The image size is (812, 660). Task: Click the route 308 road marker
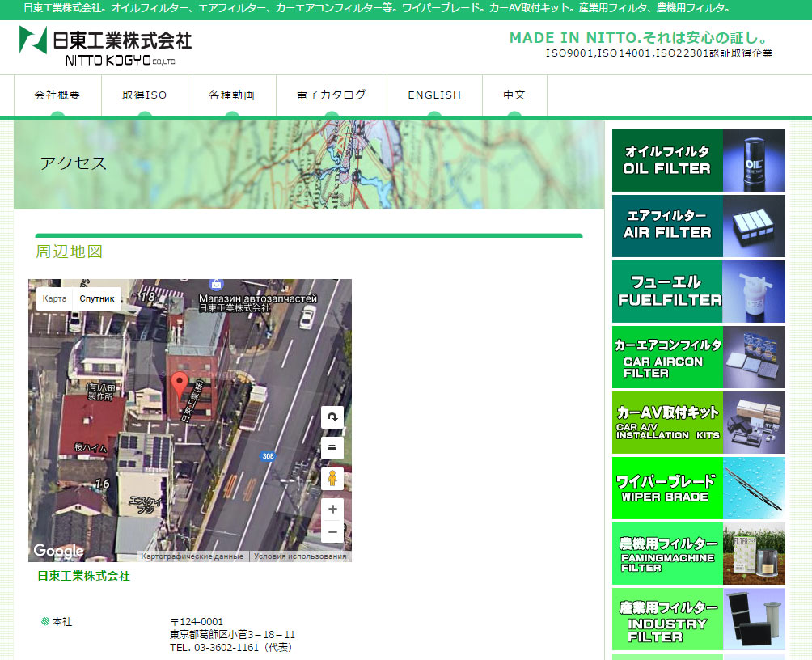(268, 456)
